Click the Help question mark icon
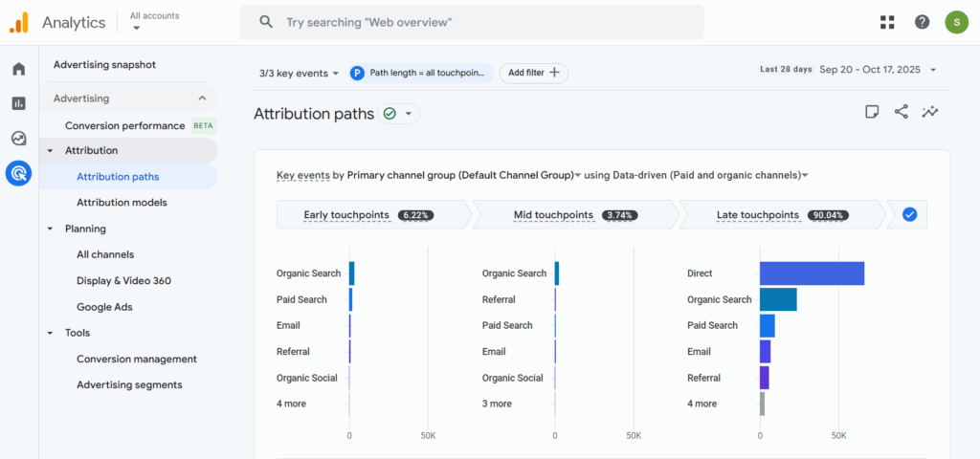This screenshot has height=459, width=980. coord(922,22)
